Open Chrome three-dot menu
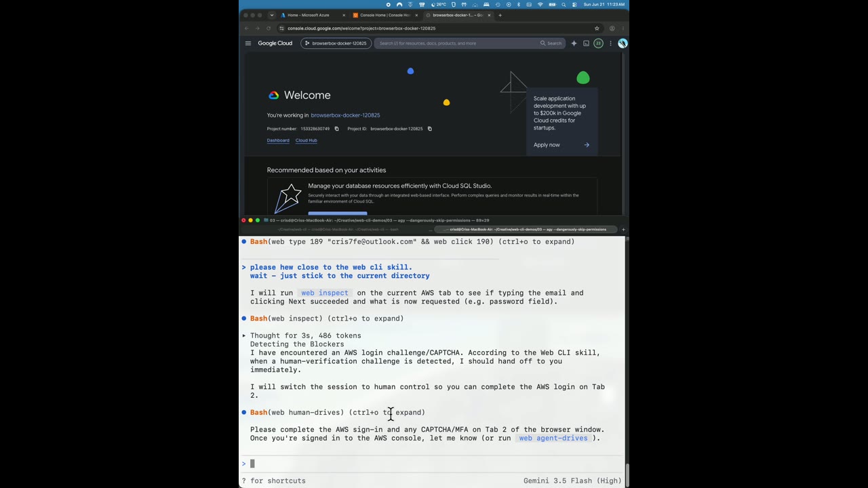The width and height of the screenshot is (868, 488). point(623,28)
